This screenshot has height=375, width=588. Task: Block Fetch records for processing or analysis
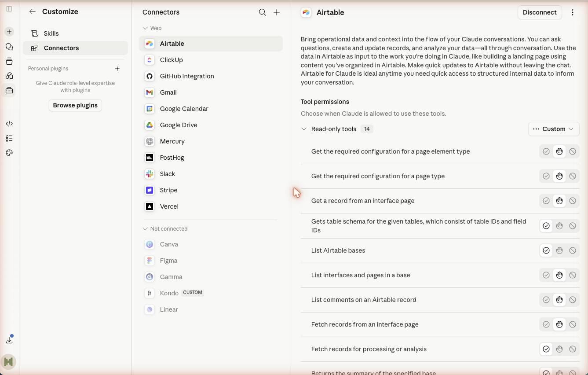pyautogui.click(x=573, y=349)
